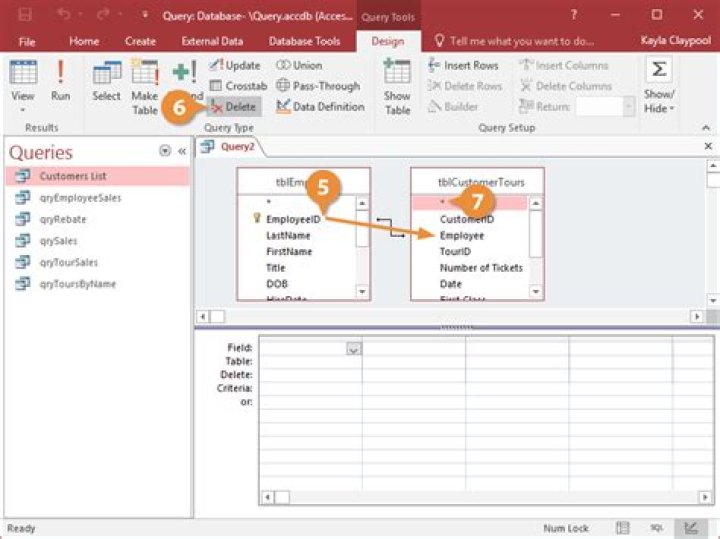Open the View button in Results group
The image size is (720, 539).
[x=22, y=83]
